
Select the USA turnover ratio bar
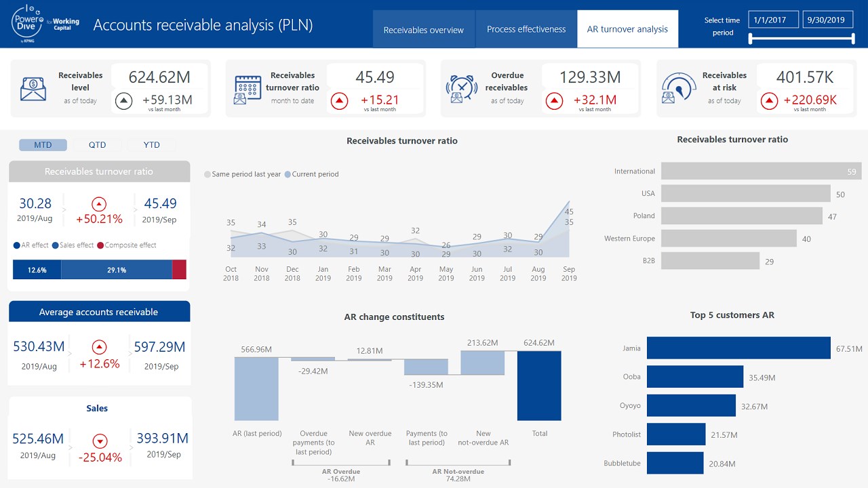pyautogui.click(x=746, y=193)
